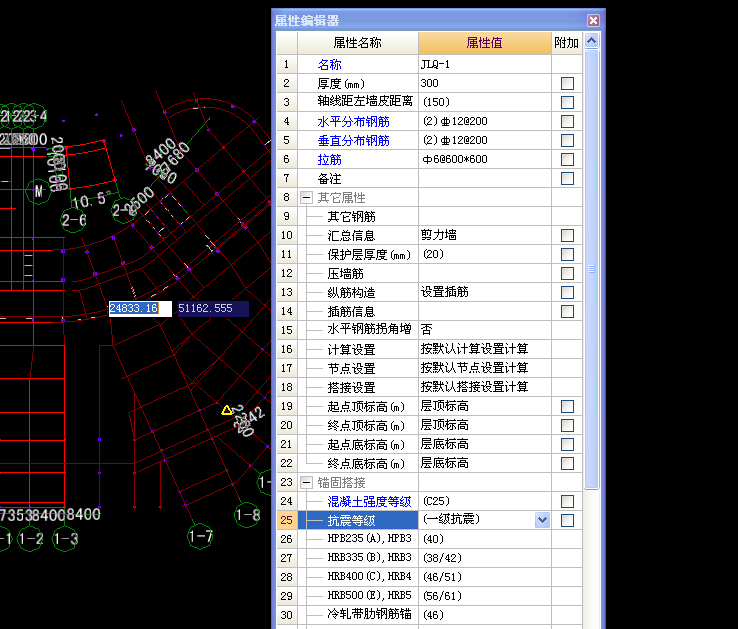The image size is (738, 629).
Task: Select the 汇总信息 value 剪力墙
Action: coord(484,235)
